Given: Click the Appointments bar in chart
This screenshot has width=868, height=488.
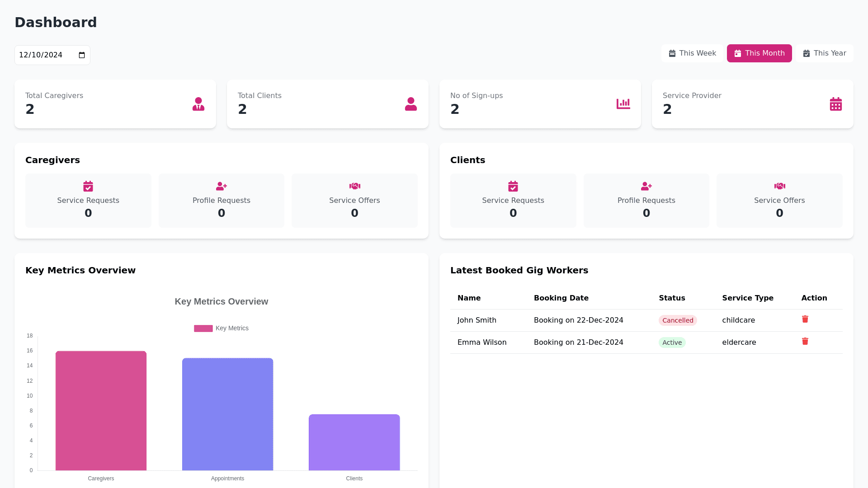Looking at the screenshot, I should point(227,414).
